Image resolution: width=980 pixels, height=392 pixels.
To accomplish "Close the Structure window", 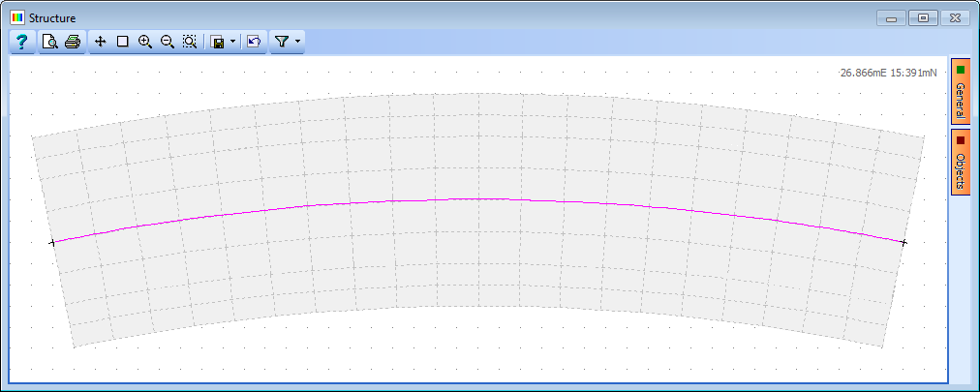I will [955, 18].
